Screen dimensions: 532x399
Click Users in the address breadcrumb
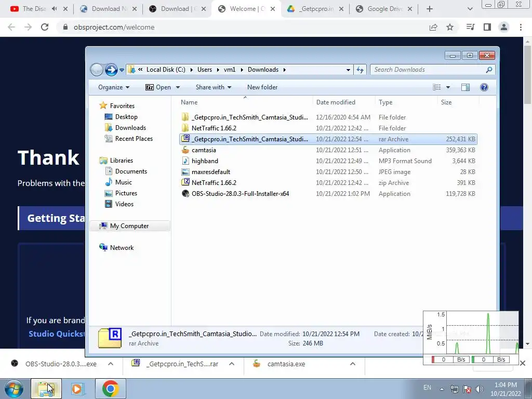click(x=205, y=70)
